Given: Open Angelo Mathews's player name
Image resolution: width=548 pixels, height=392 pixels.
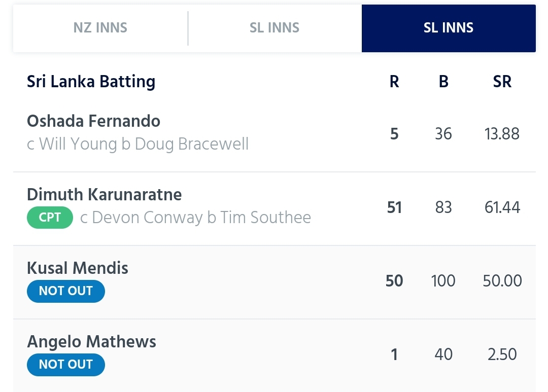Looking at the screenshot, I should click(x=91, y=342).
